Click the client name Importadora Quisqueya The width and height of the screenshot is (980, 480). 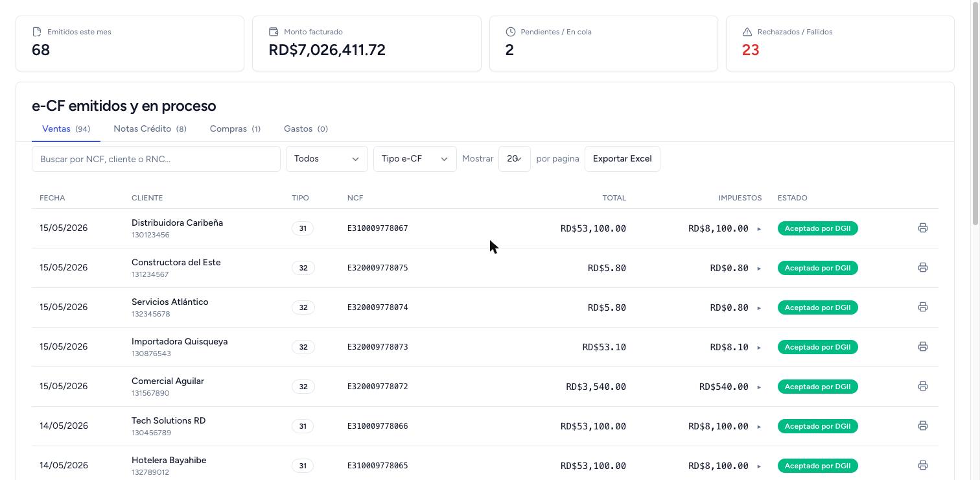(180, 341)
